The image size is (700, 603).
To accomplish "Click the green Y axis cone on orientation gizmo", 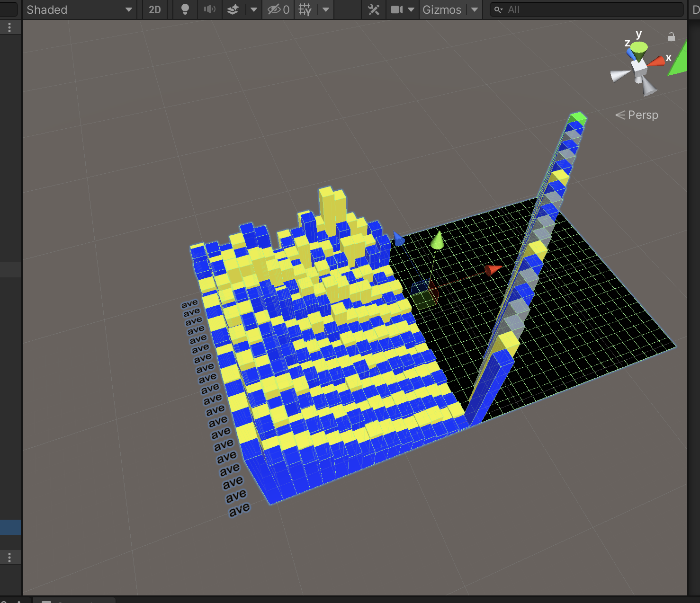I will point(639,48).
